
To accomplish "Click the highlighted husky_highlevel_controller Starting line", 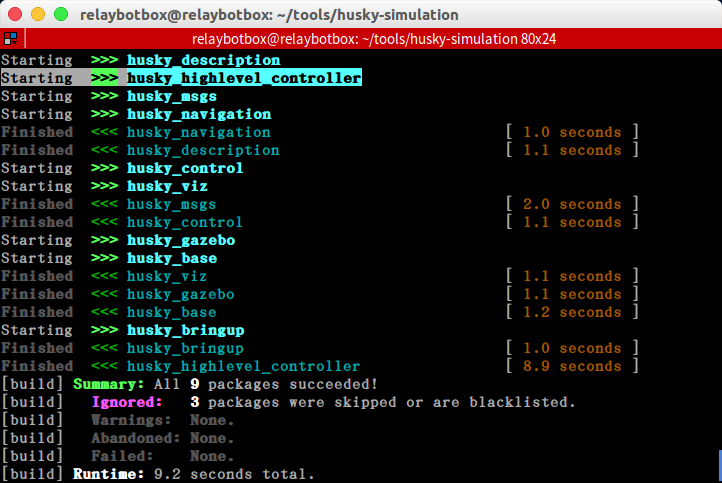I will 181,78.
